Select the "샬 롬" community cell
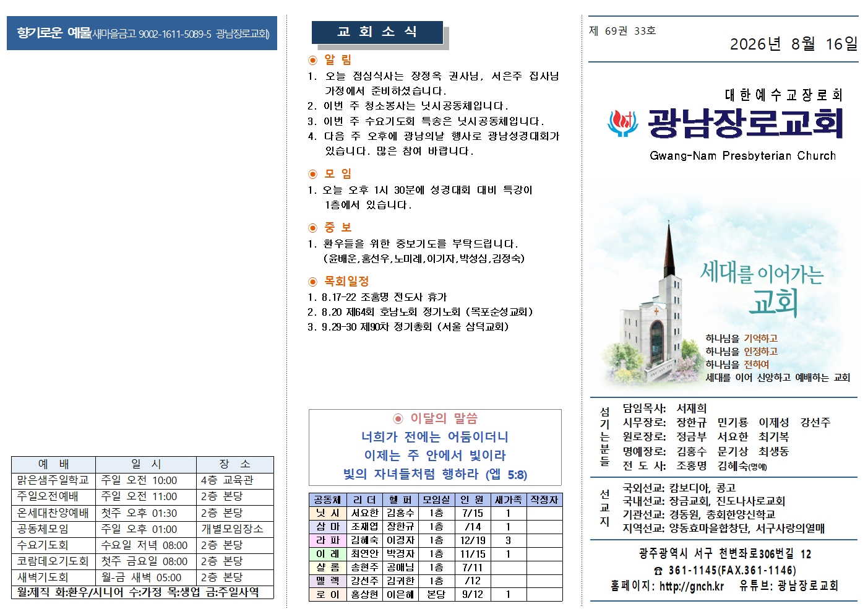This screenshot has width=868, height=614. coord(328,568)
